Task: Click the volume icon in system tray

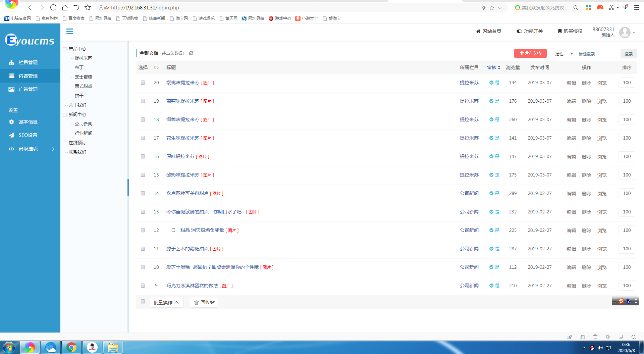Action: 600,348
